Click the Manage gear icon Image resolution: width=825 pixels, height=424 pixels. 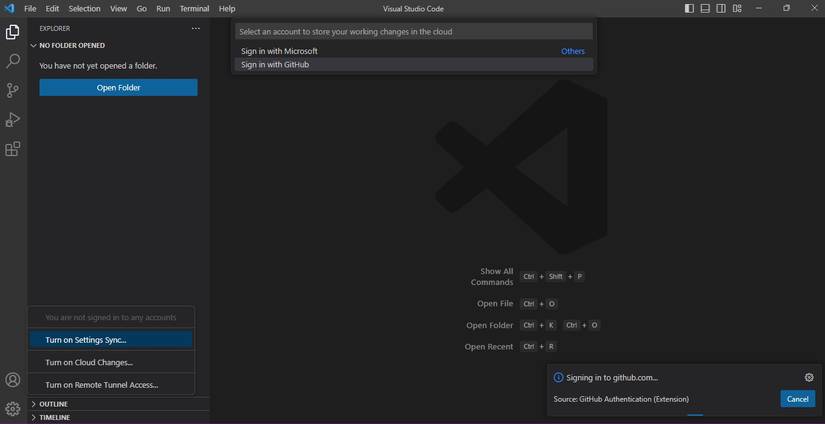[x=13, y=408]
